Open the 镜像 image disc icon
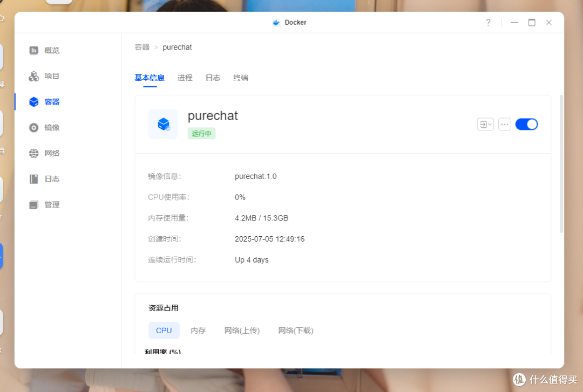 click(33, 127)
